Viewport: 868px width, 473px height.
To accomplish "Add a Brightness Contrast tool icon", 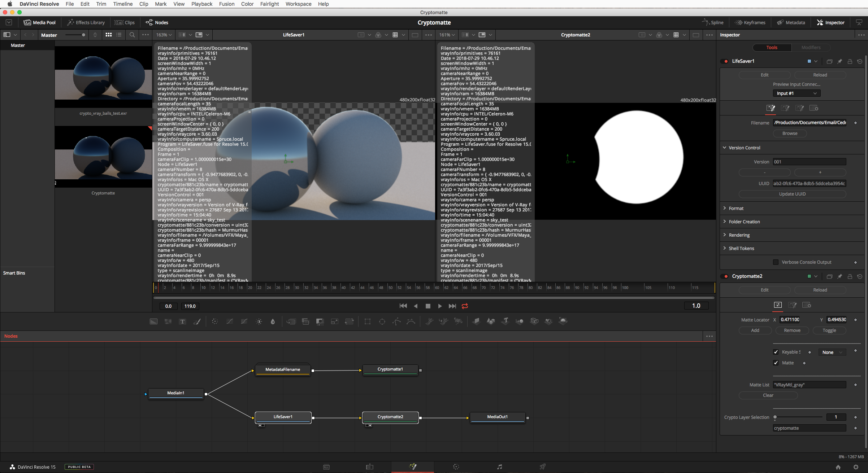I will 259,321.
